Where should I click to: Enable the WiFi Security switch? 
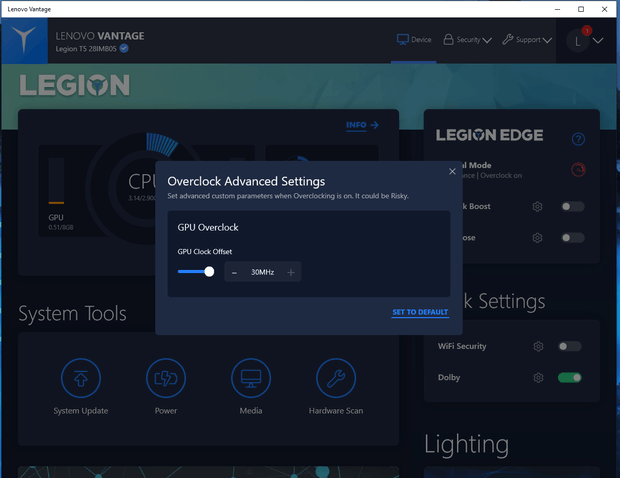coord(570,346)
